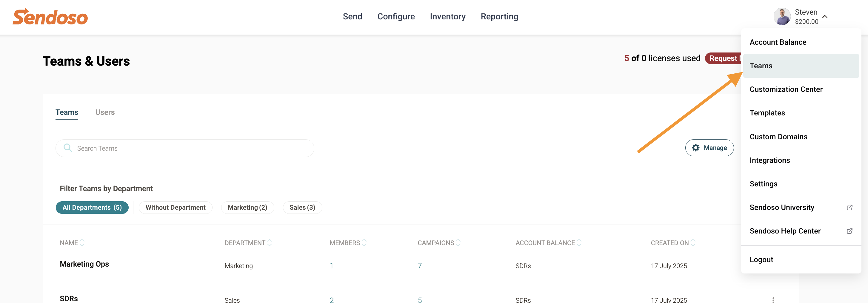Collapse the user menu chevron

click(825, 16)
